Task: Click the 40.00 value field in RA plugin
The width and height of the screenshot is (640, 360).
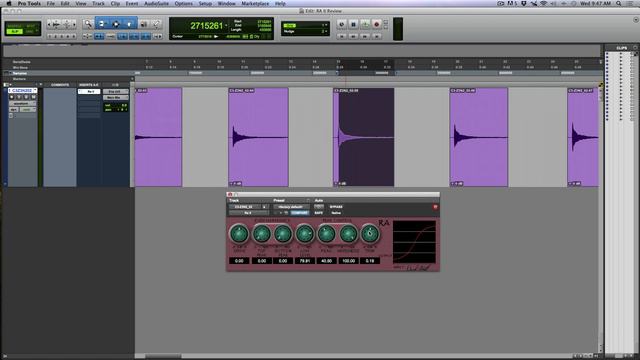Action: (327, 260)
